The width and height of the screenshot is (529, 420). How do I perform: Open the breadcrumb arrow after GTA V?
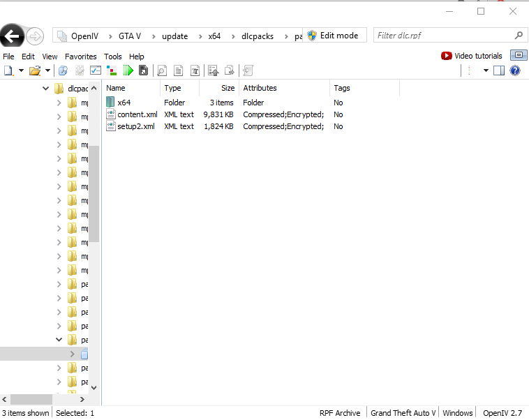pos(154,36)
